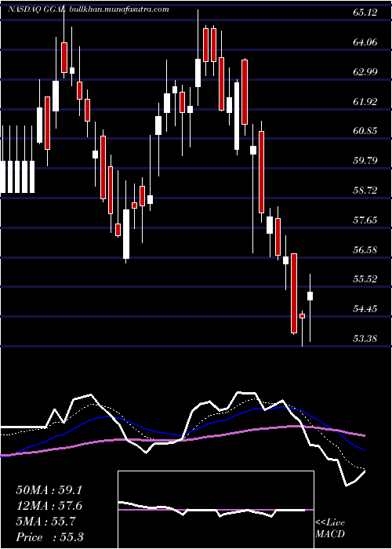Image resolution: width=392 pixels, height=549 pixels.
Task: Click the 64.06 price axis label
Action: 365,42
